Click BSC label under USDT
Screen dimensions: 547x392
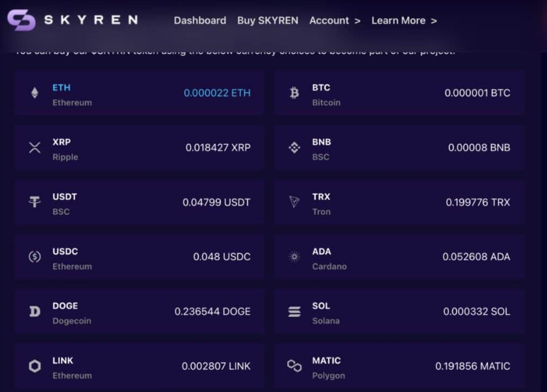(x=61, y=212)
